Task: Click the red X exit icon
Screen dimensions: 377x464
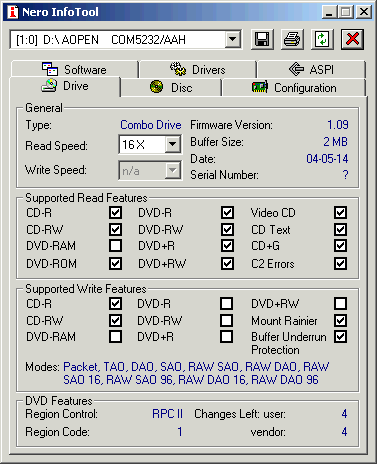Action: tap(352, 39)
